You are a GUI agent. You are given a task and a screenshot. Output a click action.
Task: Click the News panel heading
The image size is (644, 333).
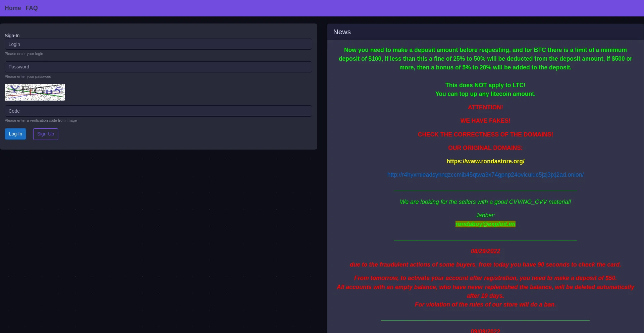342,32
